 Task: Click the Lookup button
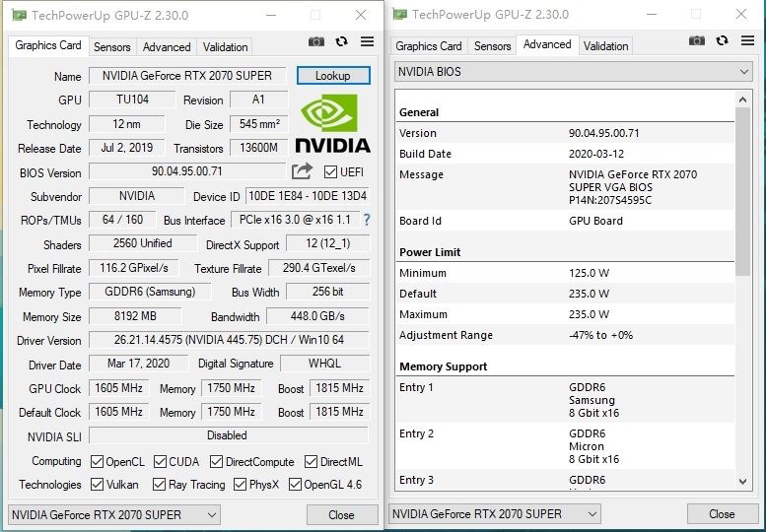(x=333, y=76)
